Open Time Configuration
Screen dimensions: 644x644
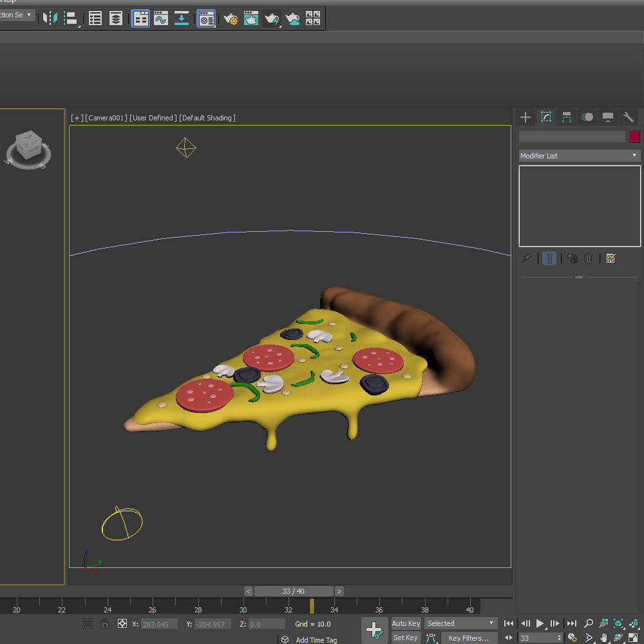(572, 638)
